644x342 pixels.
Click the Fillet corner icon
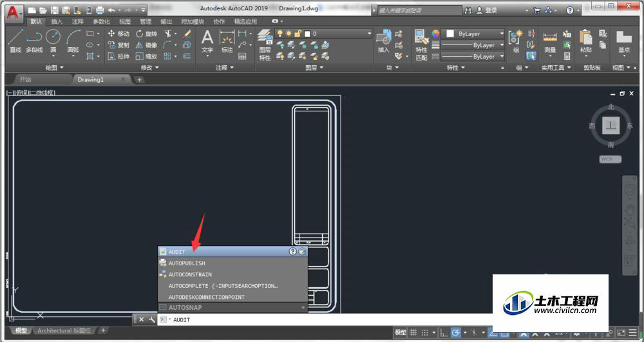[167, 44]
